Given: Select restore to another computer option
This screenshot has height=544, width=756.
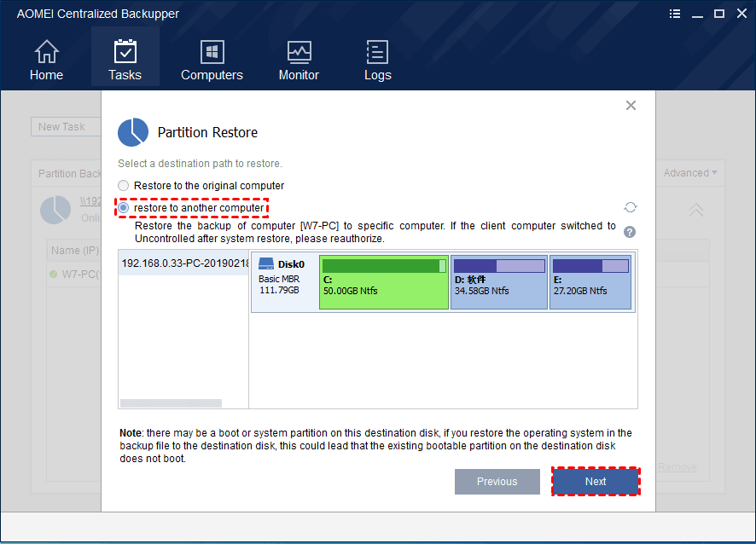Looking at the screenshot, I should coord(192,208).
